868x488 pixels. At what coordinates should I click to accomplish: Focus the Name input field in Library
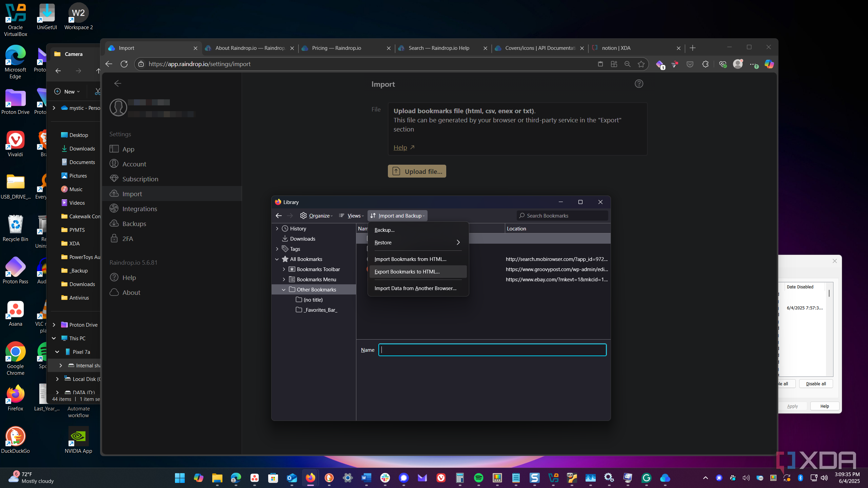(x=492, y=350)
